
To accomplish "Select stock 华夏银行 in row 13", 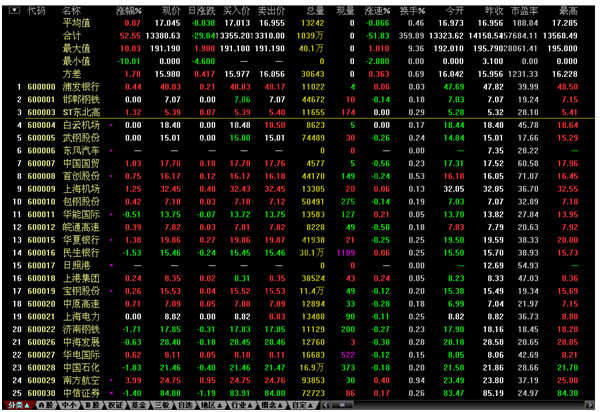I will (x=81, y=240).
